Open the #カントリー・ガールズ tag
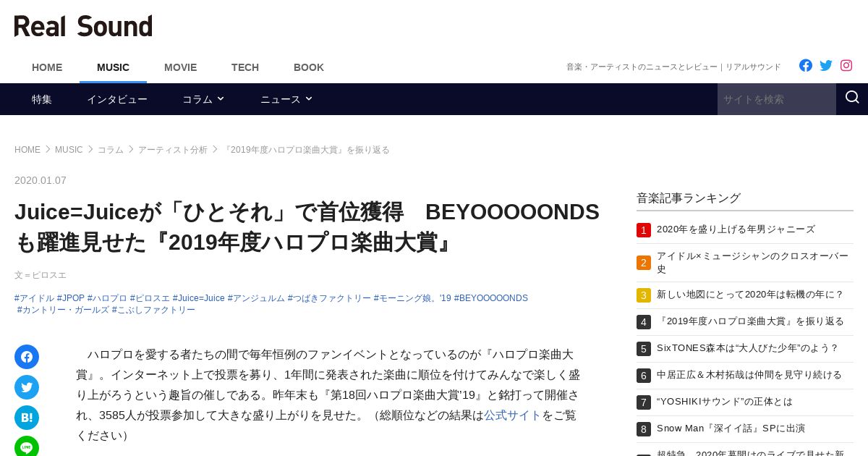 63,310
